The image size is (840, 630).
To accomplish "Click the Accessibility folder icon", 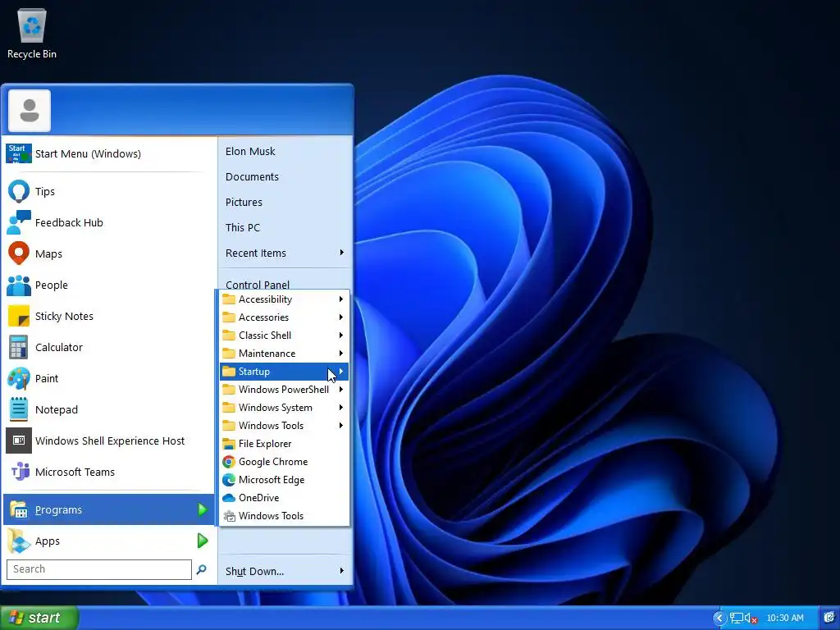I will 229,299.
